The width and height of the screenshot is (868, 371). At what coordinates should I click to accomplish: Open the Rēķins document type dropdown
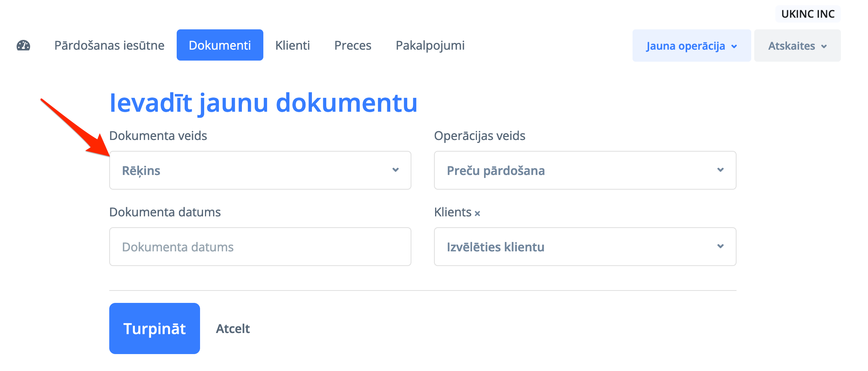(x=260, y=170)
